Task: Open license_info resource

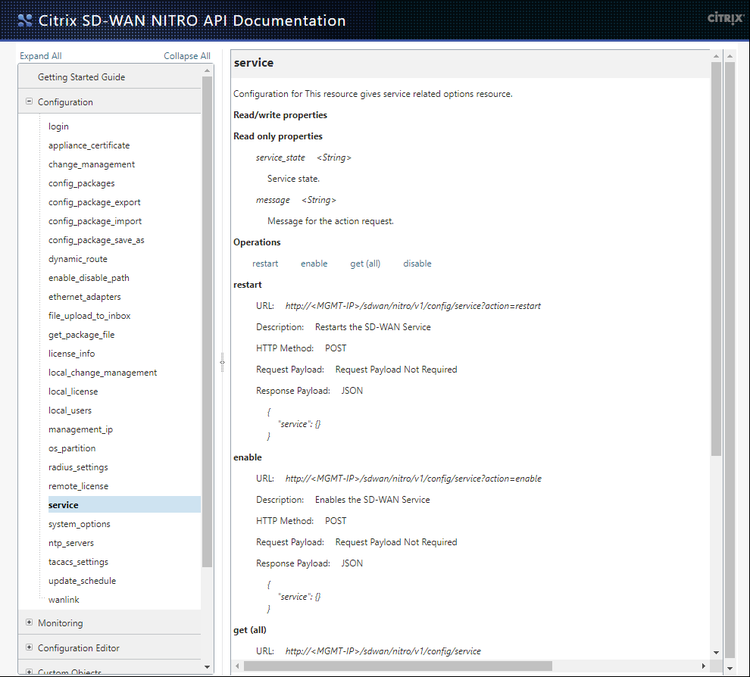Action: tap(71, 354)
